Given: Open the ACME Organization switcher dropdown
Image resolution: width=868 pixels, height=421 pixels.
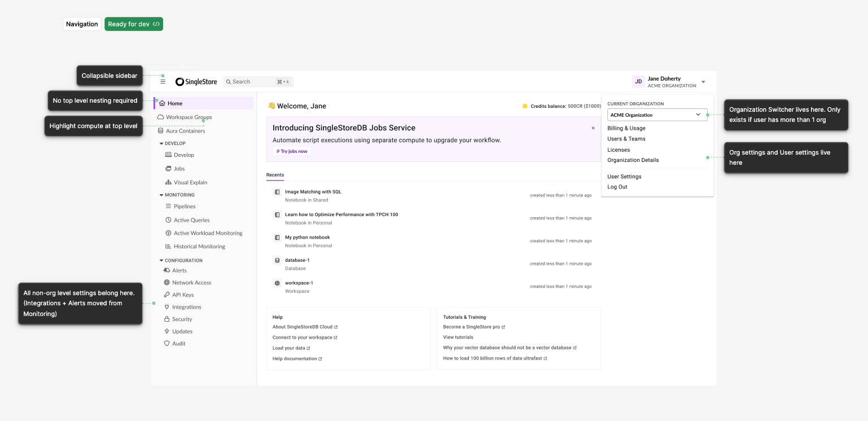Looking at the screenshot, I should tap(657, 115).
